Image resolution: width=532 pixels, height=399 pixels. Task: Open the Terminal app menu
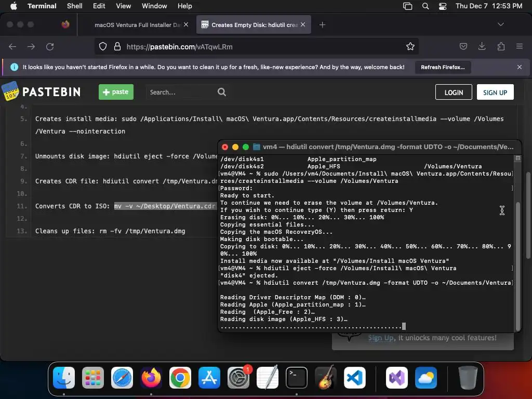tap(42, 6)
